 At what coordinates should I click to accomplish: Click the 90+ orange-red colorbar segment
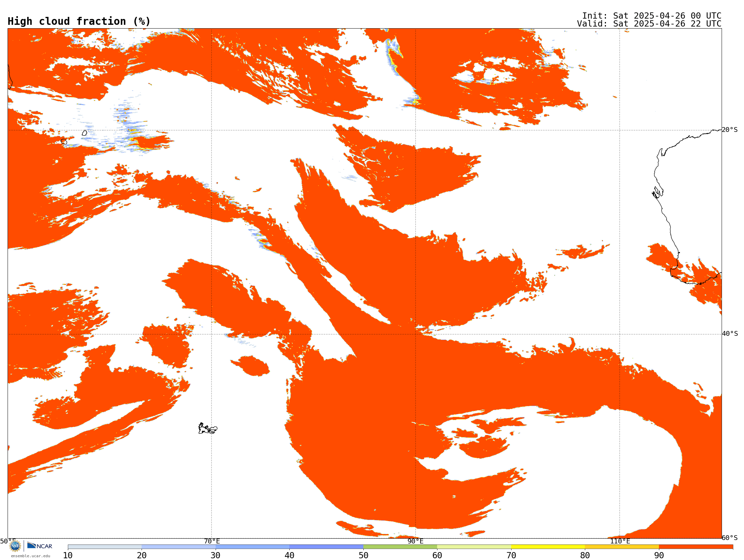pyautogui.click(x=696, y=547)
